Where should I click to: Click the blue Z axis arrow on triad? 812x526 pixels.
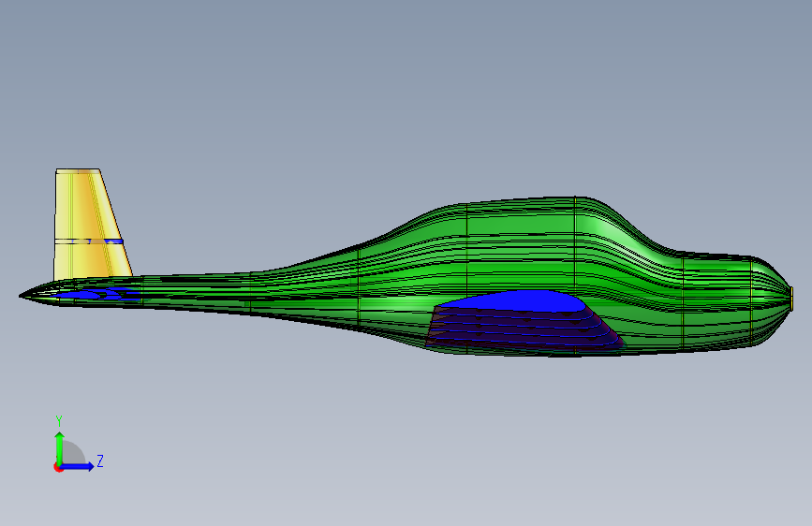click(78, 466)
